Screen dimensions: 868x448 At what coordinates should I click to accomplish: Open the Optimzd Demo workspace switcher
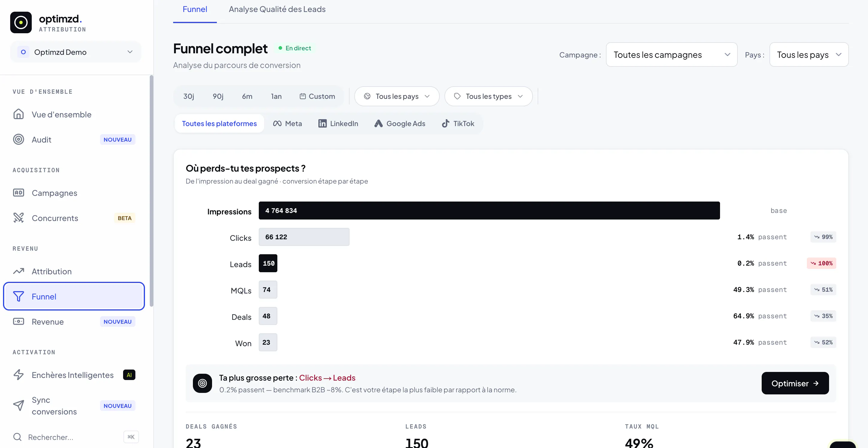pos(76,52)
